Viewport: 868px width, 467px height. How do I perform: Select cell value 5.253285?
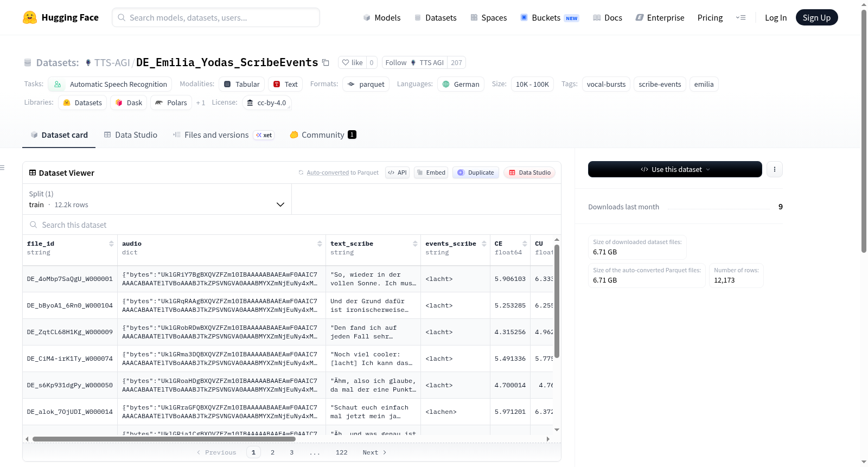coord(510,305)
